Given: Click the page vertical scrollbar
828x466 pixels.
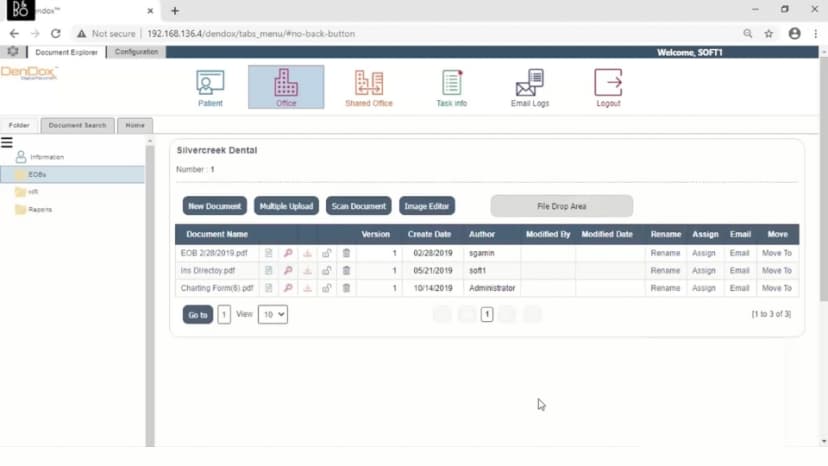Looking at the screenshot, I should point(824,180).
